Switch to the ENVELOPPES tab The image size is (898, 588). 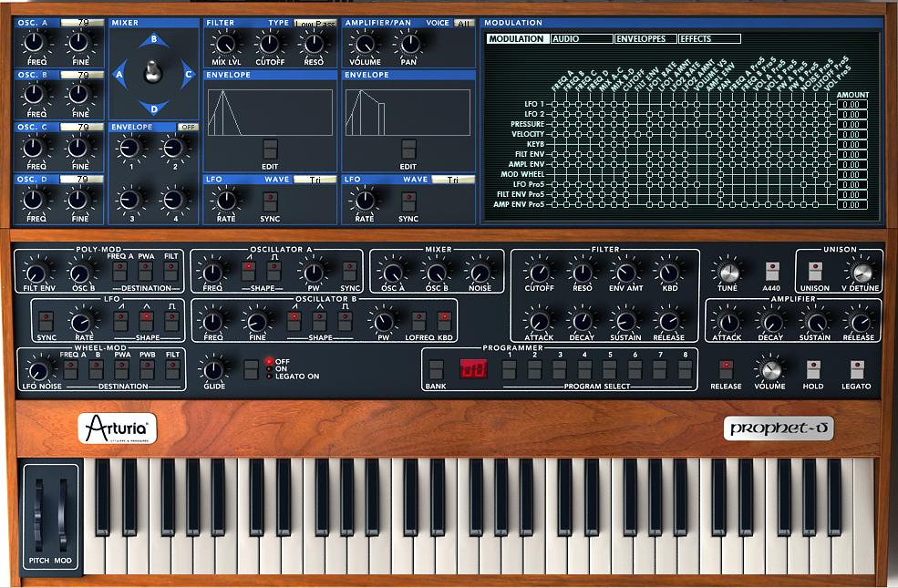pyautogui.click(x=645, y=39)
